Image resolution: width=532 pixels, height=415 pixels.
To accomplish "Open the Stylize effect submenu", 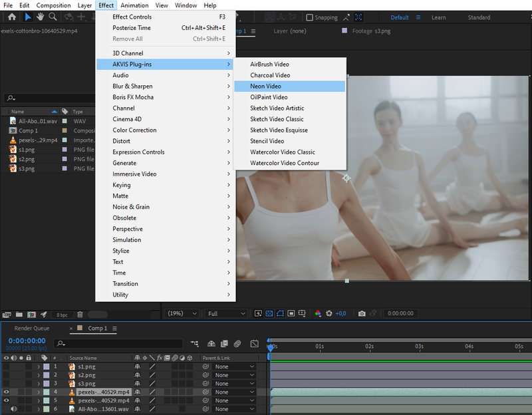I will pos(166,251).
